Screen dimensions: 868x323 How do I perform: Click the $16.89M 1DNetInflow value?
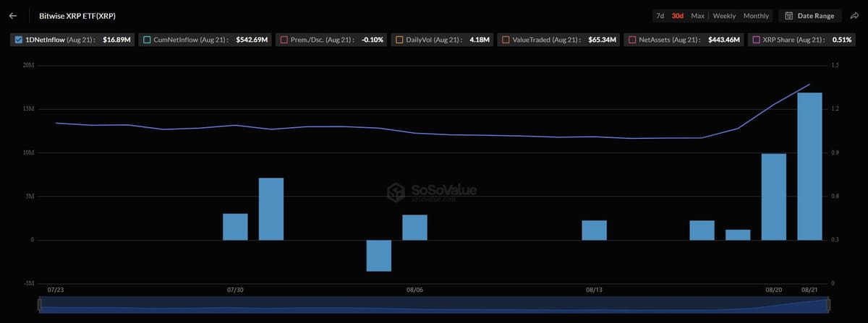116,40
